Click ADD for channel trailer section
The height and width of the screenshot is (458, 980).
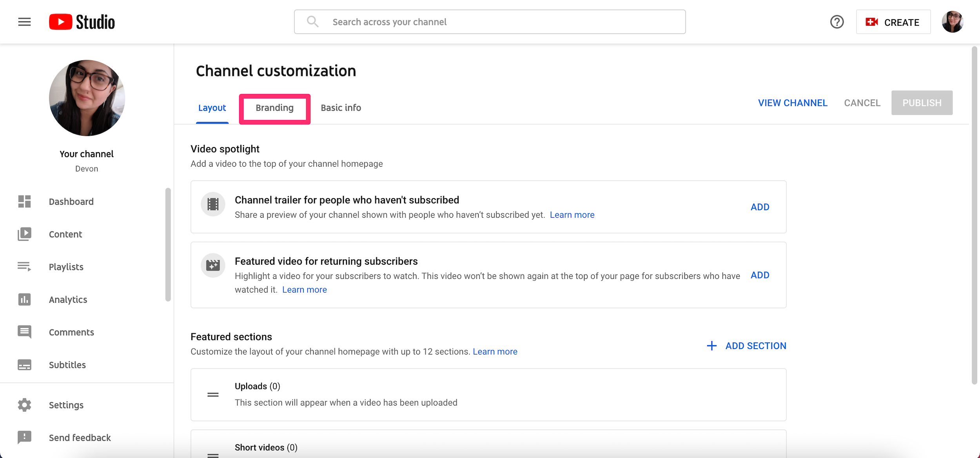pos(759,207)
